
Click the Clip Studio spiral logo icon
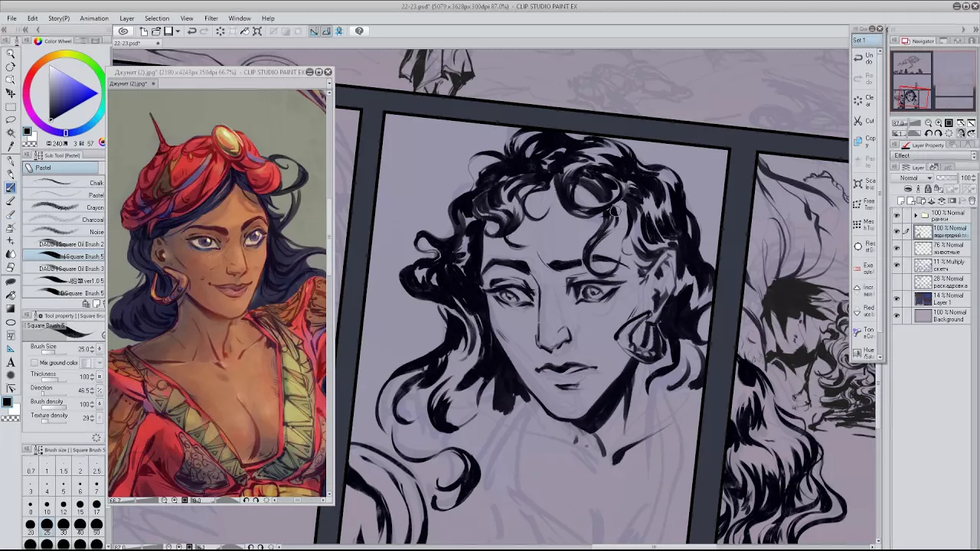[123, 31]
